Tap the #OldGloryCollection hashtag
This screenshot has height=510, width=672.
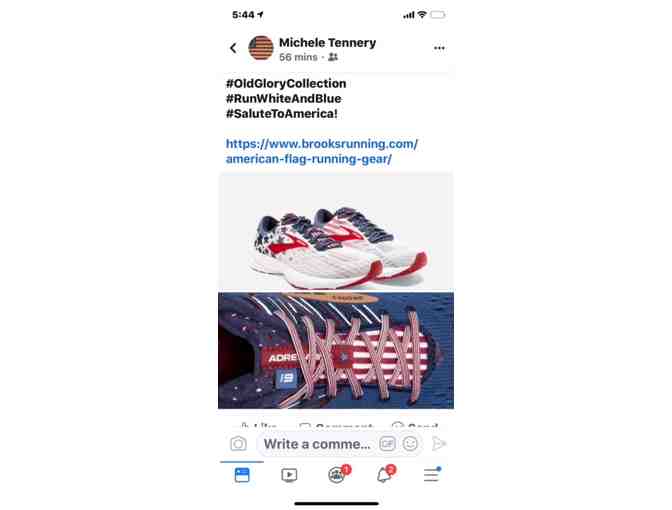286,84
